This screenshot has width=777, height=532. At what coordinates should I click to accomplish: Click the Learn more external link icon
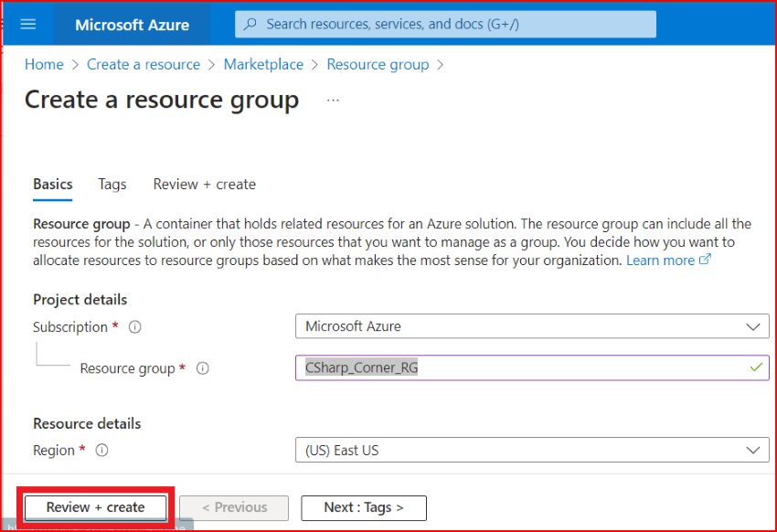point(705,261)
